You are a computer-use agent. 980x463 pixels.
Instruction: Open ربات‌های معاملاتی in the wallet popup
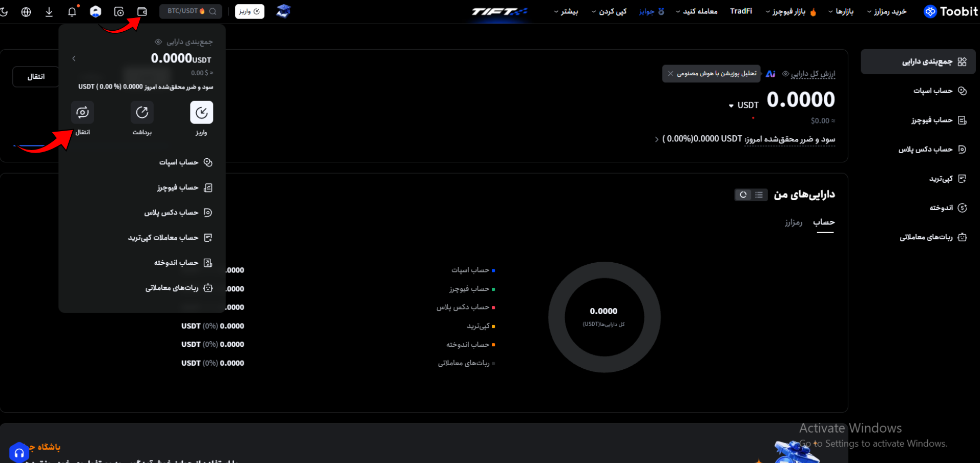pos(179,288)
